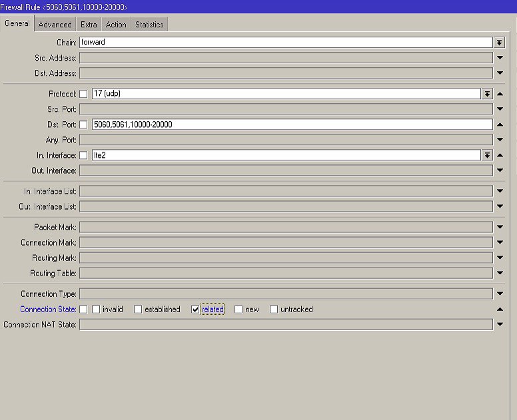The image size is (517, 420).
Task: Open the In. Interface dropdown list
Action: 487,155
